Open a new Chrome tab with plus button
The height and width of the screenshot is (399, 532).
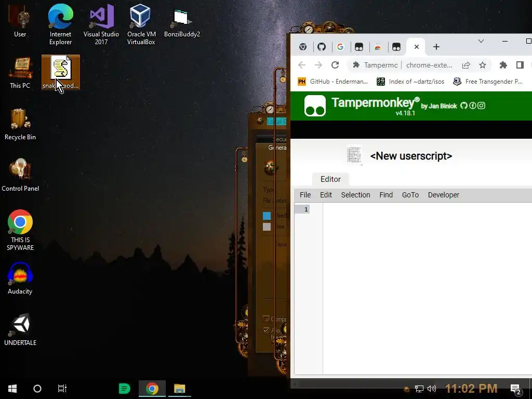(436, 47)
